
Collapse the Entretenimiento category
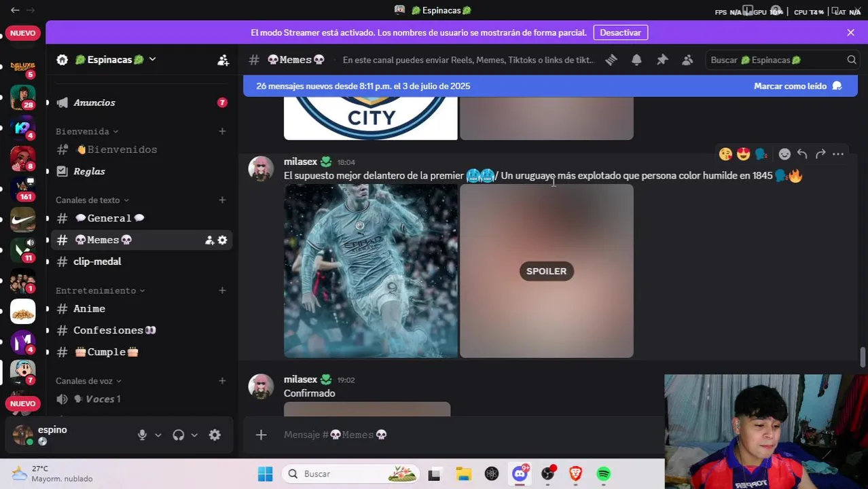[100, 290]
